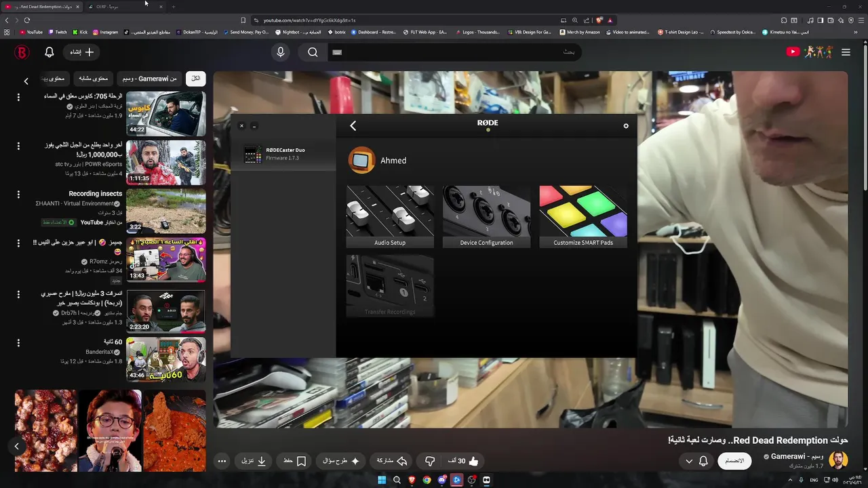Select the محتوى مشابه filter chip
The height and width of the screenshot is (488, 868).
(x=94, y=79)
